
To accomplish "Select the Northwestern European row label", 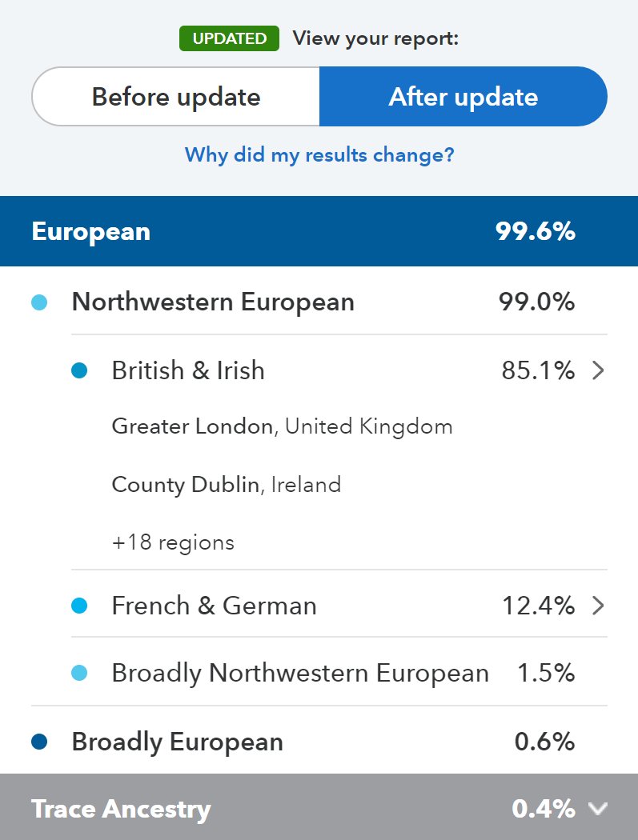I will tap(213, 302).
